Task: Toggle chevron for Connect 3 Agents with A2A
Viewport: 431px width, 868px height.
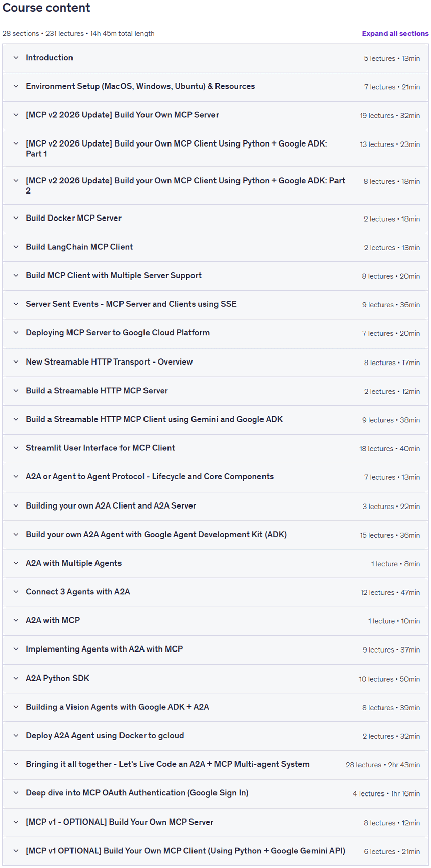Action: pos(16,592)
